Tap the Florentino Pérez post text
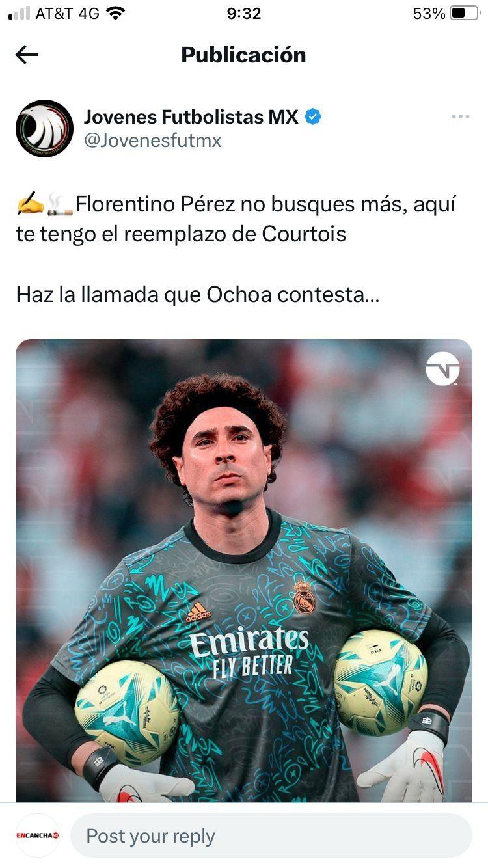The width and height of the screenshot is (488, 868). pyautogui.click(x=236, y=219)
